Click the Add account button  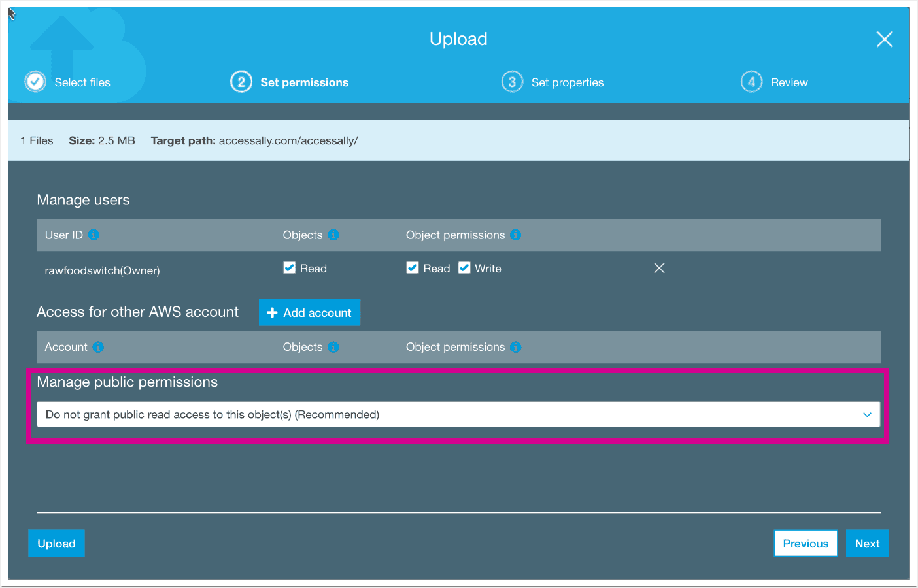pos(309,312)
